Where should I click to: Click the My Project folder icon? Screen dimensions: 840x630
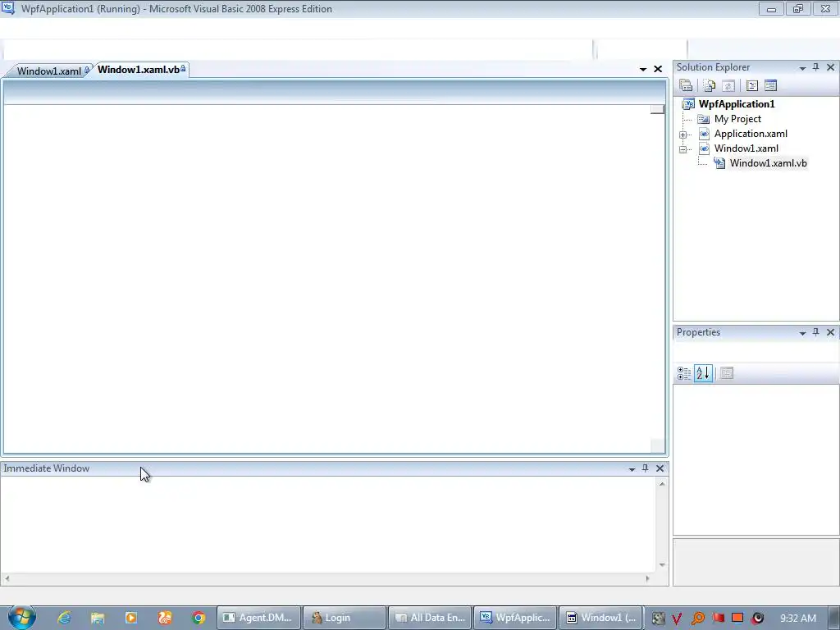click(703, 119)
